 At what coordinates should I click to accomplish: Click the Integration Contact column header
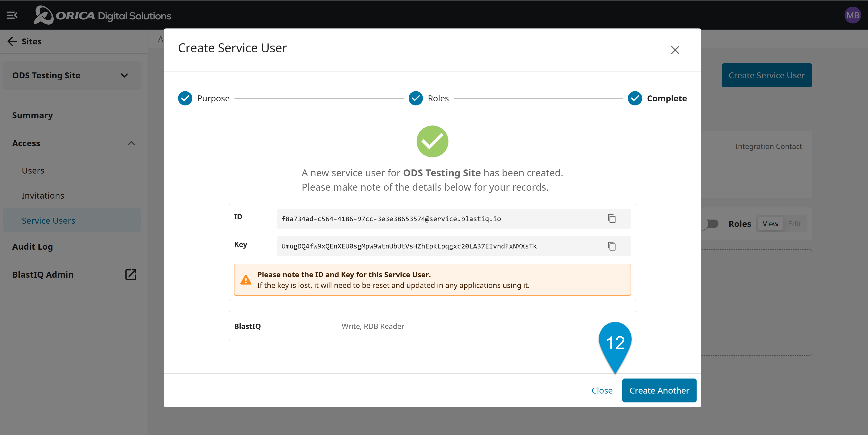[768, 146]
